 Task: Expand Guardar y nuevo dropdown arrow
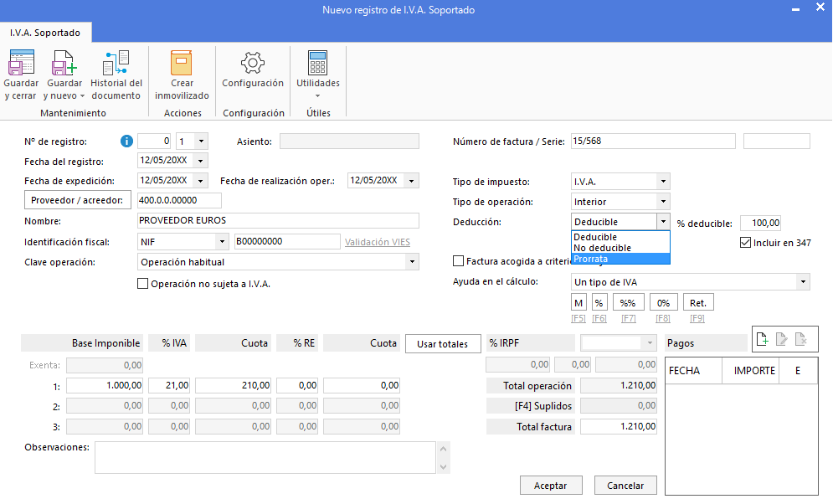(x=82, y=96)
